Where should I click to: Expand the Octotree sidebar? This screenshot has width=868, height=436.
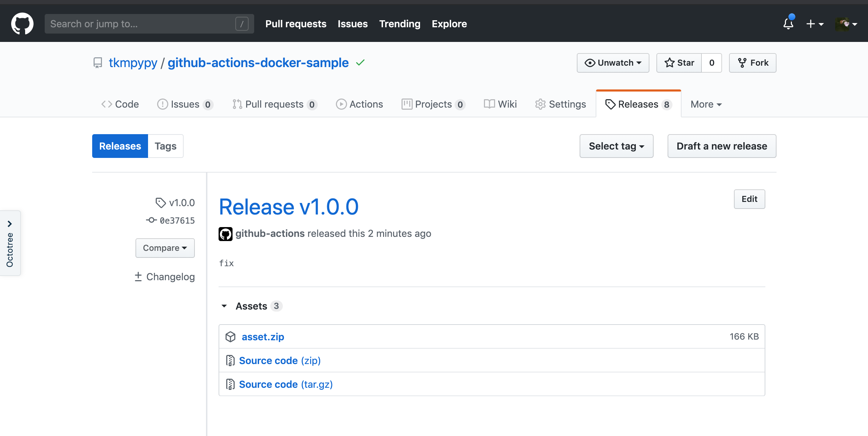click(x=10, y=243)
